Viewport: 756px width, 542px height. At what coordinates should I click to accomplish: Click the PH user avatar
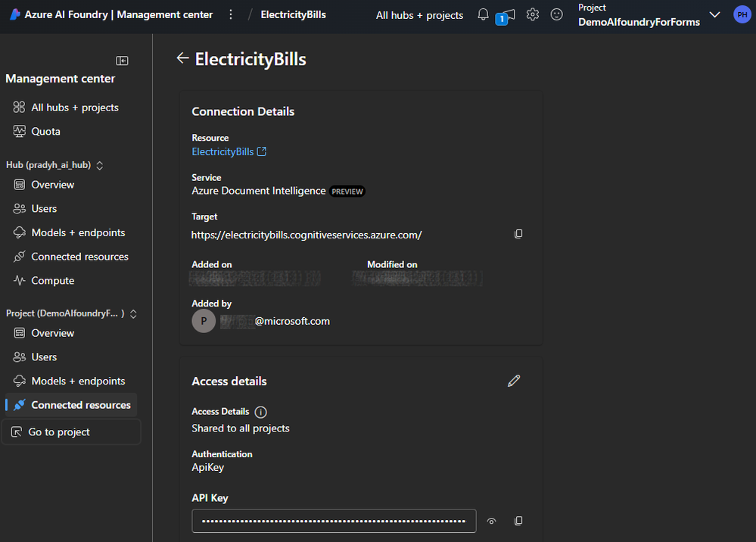(x=742, y=14)
